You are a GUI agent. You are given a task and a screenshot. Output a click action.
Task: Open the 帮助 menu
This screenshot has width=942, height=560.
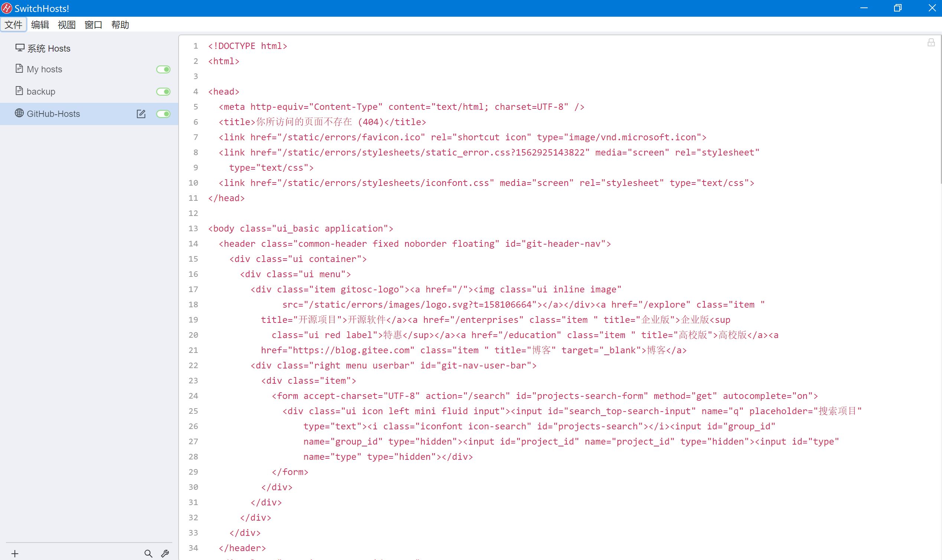[120, 24]
